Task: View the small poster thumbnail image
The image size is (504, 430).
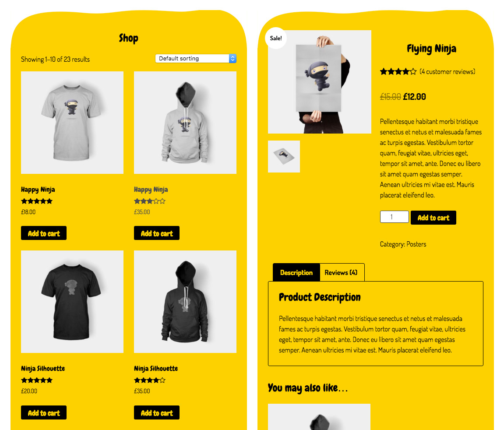Action: click(284, 156)
